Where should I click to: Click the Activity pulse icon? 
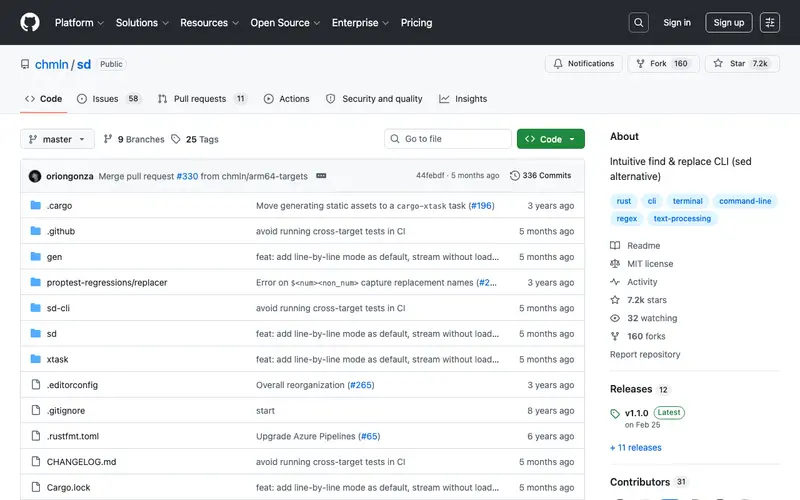(615, 282)
